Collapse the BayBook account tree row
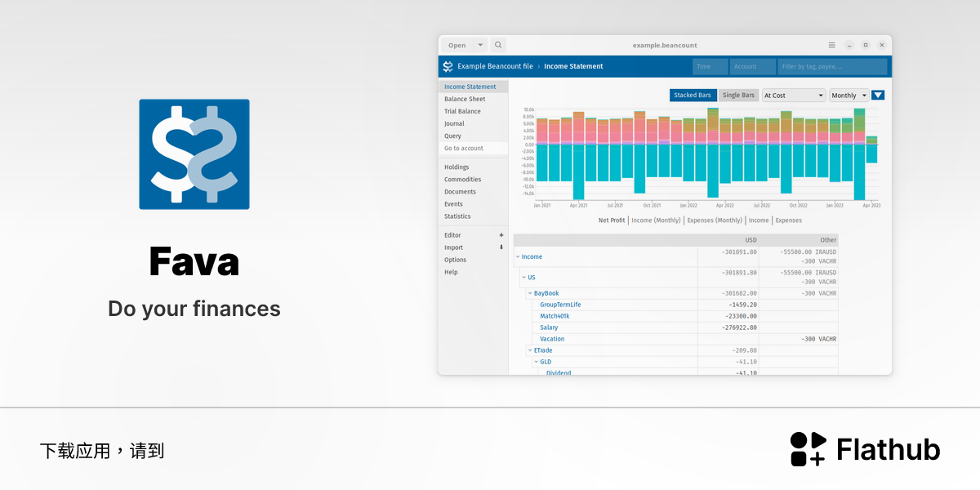The width and height of the screenshot is (980, 490). pyautogui.click(x=530, y=293)
